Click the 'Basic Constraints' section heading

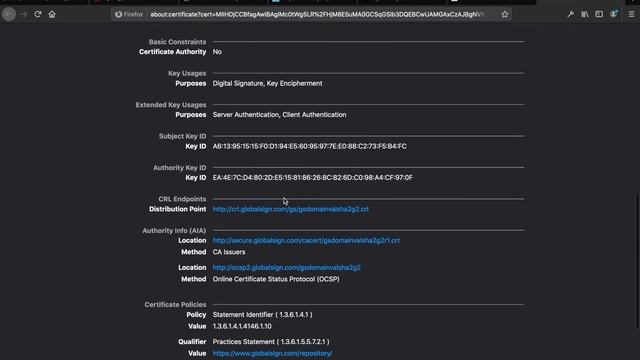[x=177, y=42]
